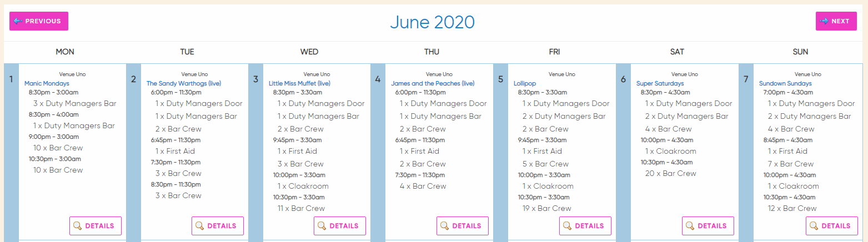Open the Manic Mondays event link

pos(47,83)
